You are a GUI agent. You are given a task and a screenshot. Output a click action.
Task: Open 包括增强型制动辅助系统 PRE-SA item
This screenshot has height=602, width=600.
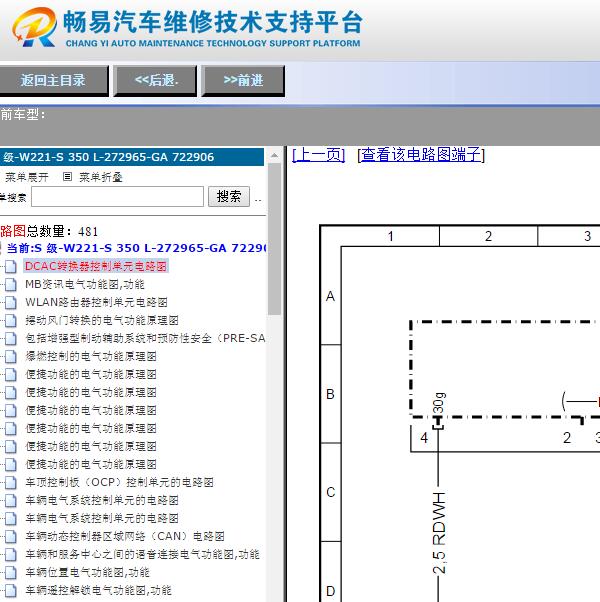click(145, 338)
